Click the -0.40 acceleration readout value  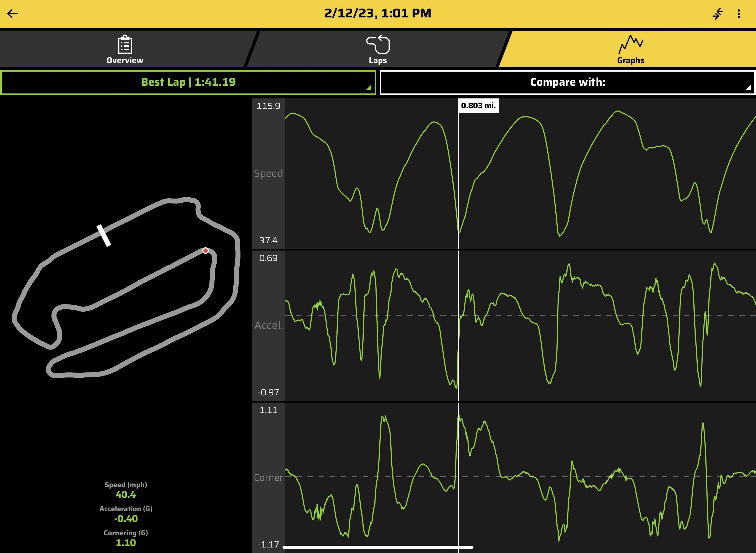pyautogui.click(x=126, y=518)
